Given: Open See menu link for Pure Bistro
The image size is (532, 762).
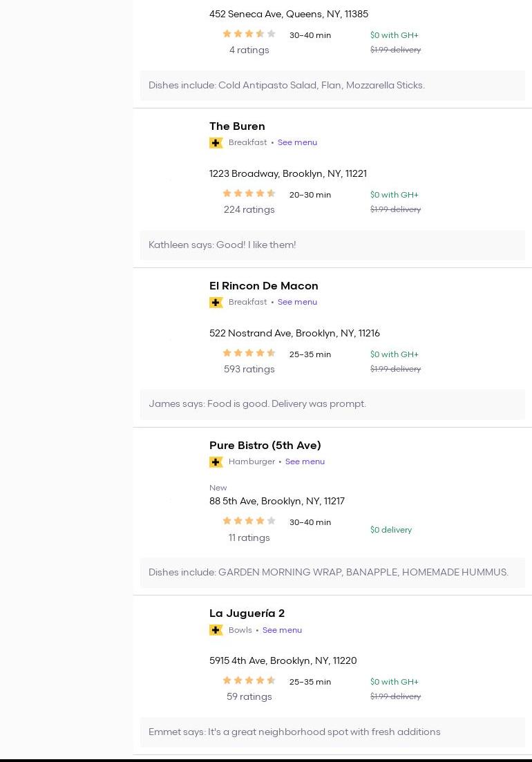Looking at the screenshot, I should (305, 462).
